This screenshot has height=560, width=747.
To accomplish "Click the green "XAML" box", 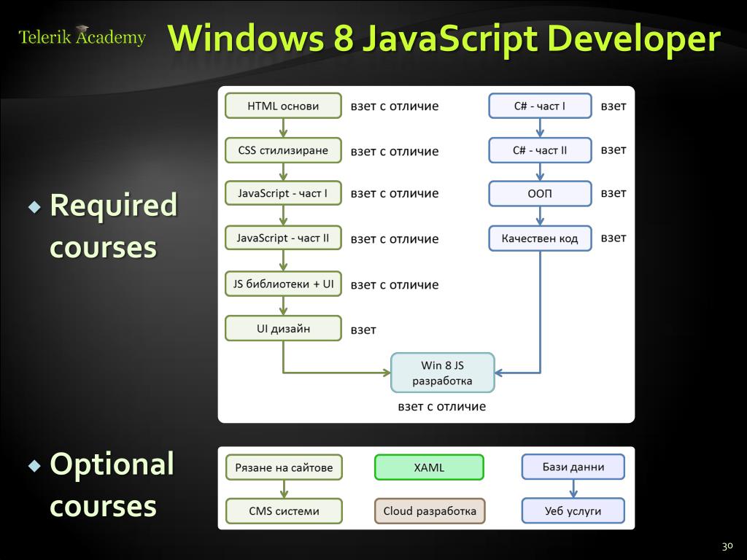I will pyautogui.click(x=429, y=467).
